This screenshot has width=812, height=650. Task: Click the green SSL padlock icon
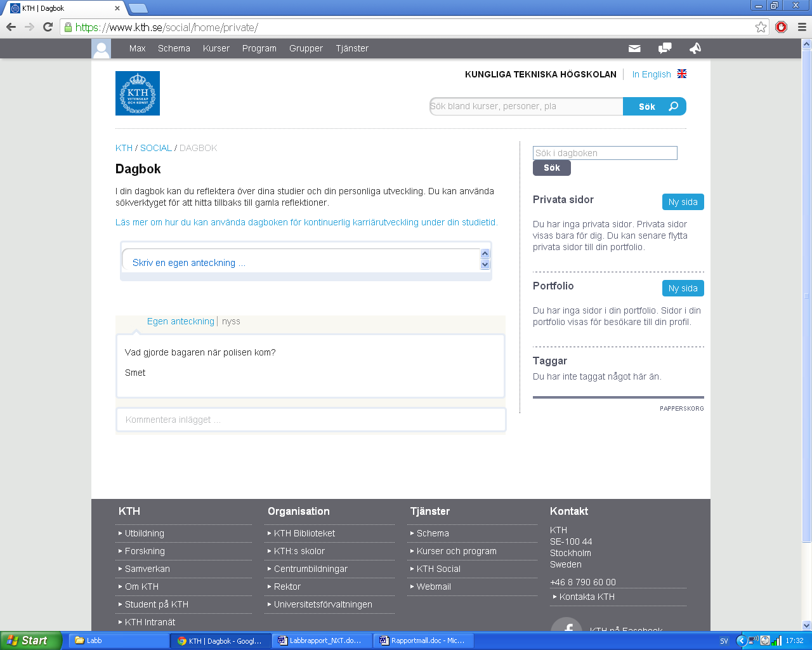[x=68, y=27]
